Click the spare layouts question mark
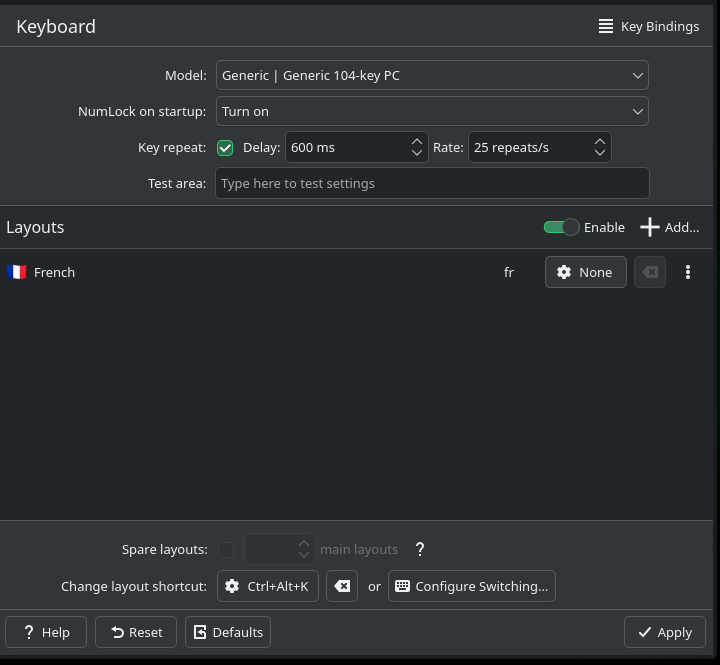Screen dimensions: 720x665 (x=420, y=549)
